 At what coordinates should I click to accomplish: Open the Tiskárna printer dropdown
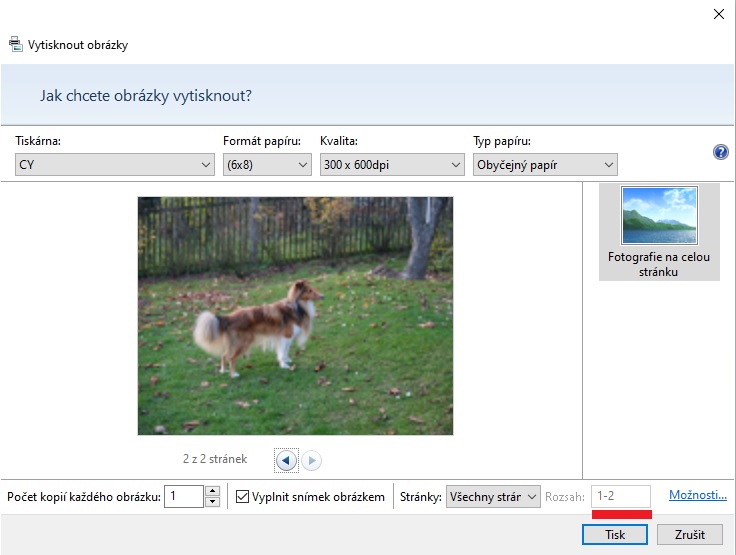coord(114,165)
